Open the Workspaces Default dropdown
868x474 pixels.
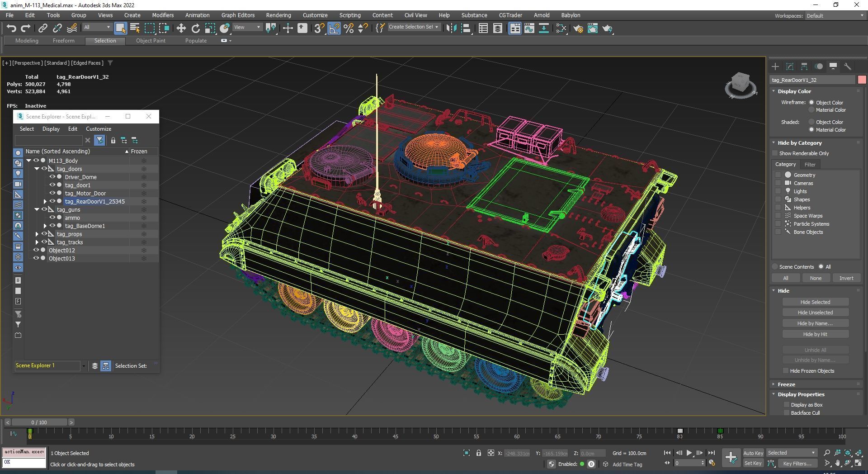coord(835,15)
